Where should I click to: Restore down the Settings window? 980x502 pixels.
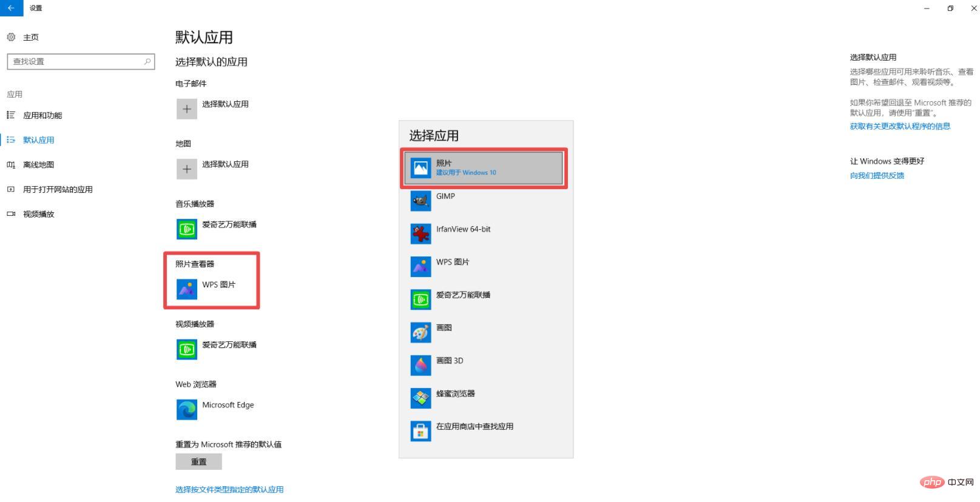tap(950, 8)
